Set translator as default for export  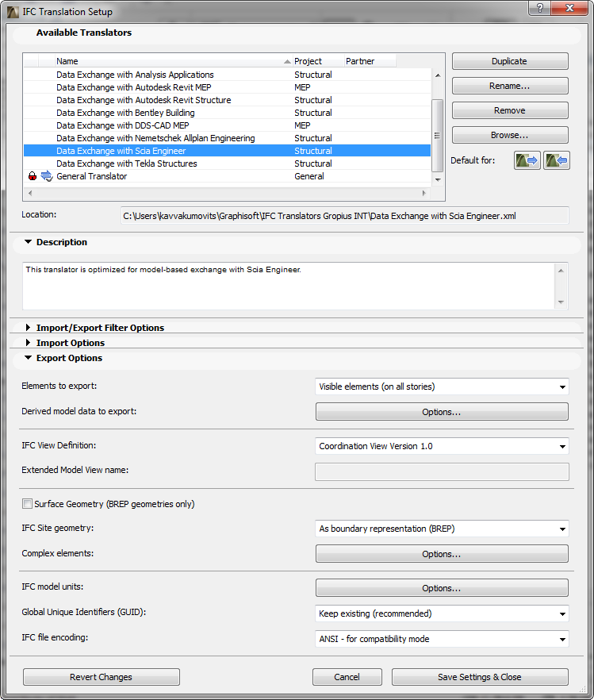(527, 160)
